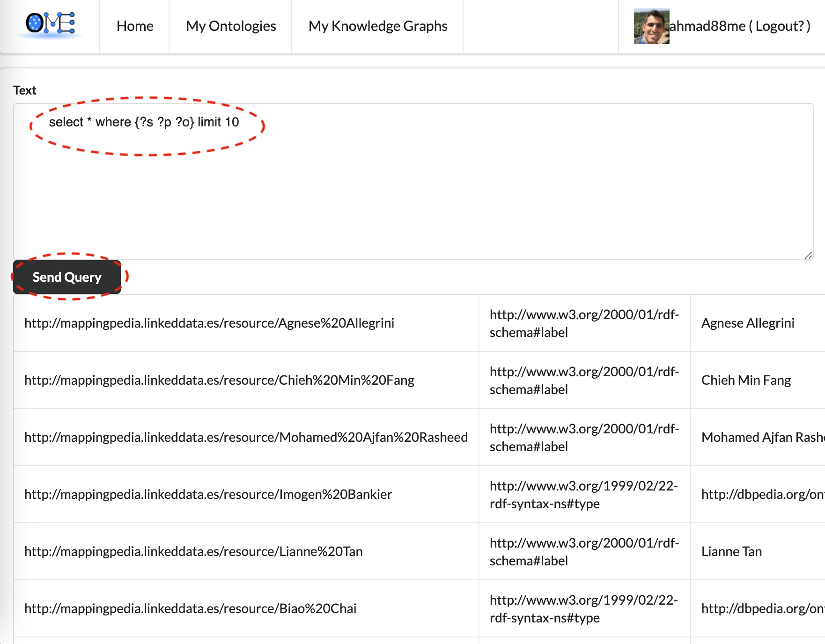Select the Chieh%20Min%20Fang resource URL cell
Image resolution: width=825 pixels, height=644 pixels.
219,380
